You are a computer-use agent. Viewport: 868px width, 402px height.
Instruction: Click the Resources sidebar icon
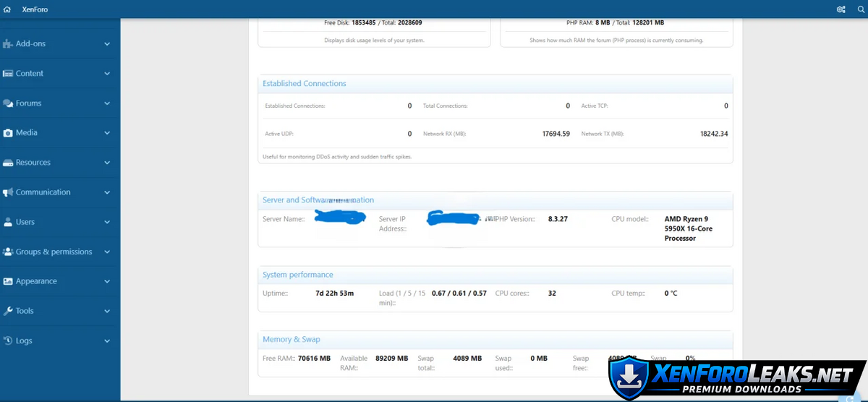[x=8, y=163]
